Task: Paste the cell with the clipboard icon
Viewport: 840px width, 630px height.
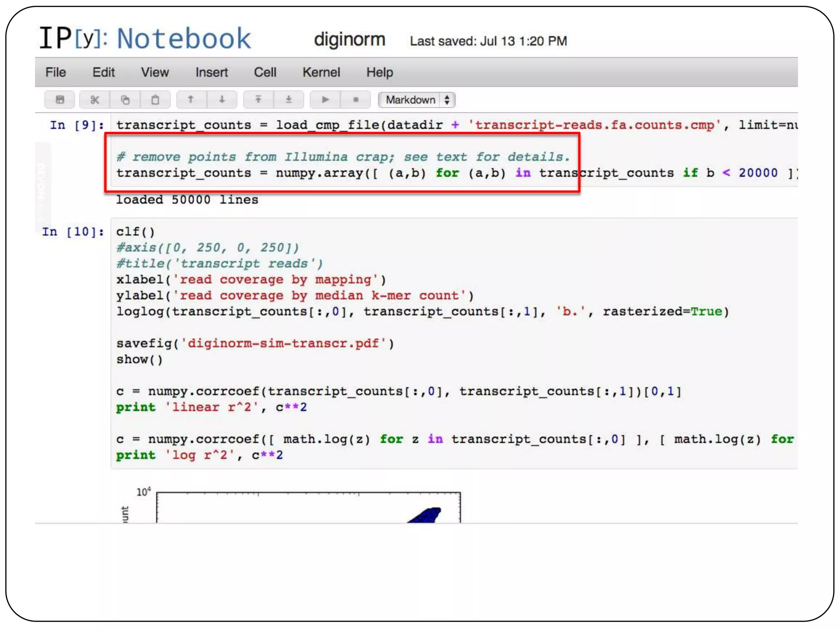Action: [155, 100]
